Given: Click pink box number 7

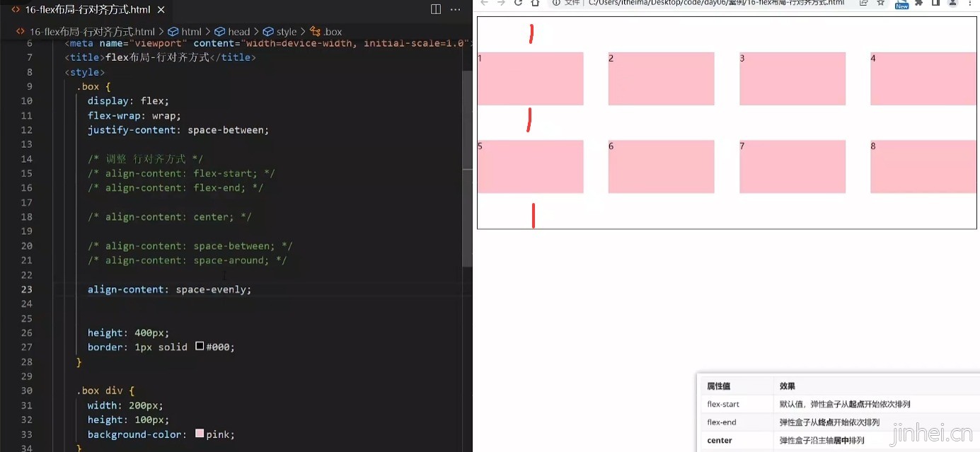Looking at the screenshot, I should 792,166.
